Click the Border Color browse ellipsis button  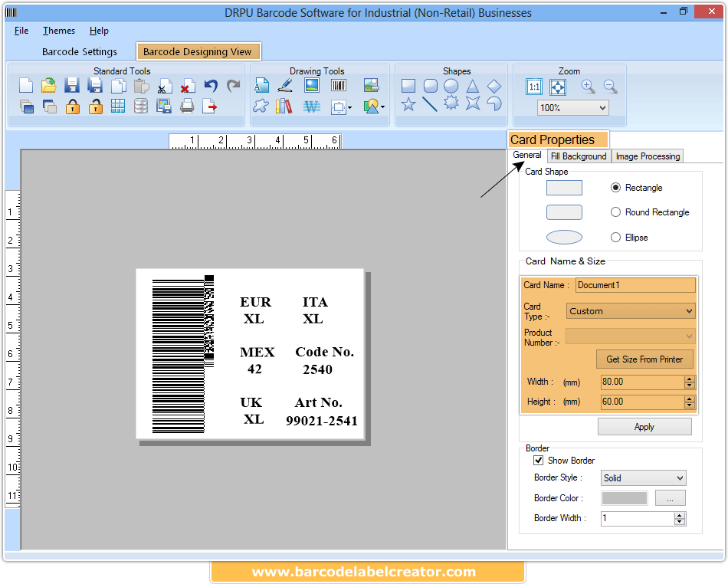(x=670, y=497)
